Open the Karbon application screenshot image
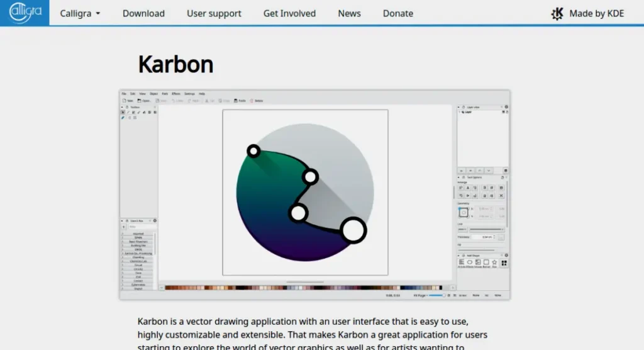This screenshot has width=644, height=350. tap(315, 195)
